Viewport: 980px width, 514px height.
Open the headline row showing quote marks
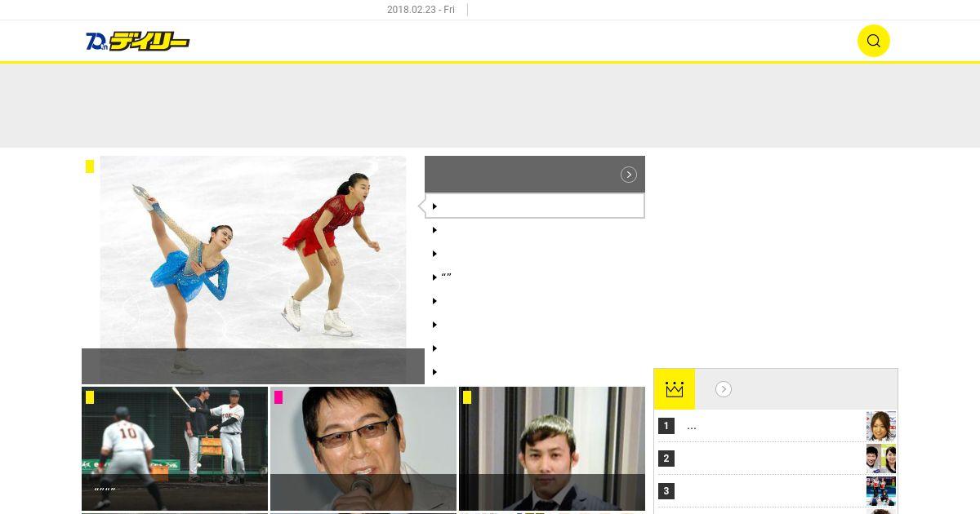click(535, 277)
